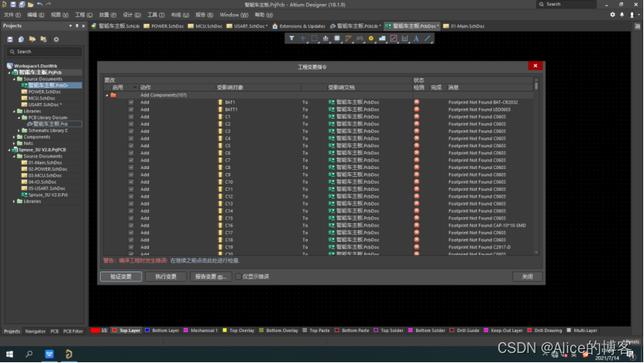Click Top Overlay yellow color swatch
The image size is (644, 363).
pyautogui.click(x=225, y=330)
